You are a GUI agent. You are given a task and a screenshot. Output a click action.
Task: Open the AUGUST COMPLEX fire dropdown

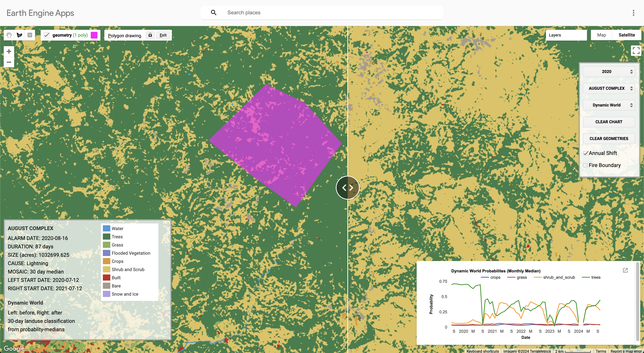point(609,88)
